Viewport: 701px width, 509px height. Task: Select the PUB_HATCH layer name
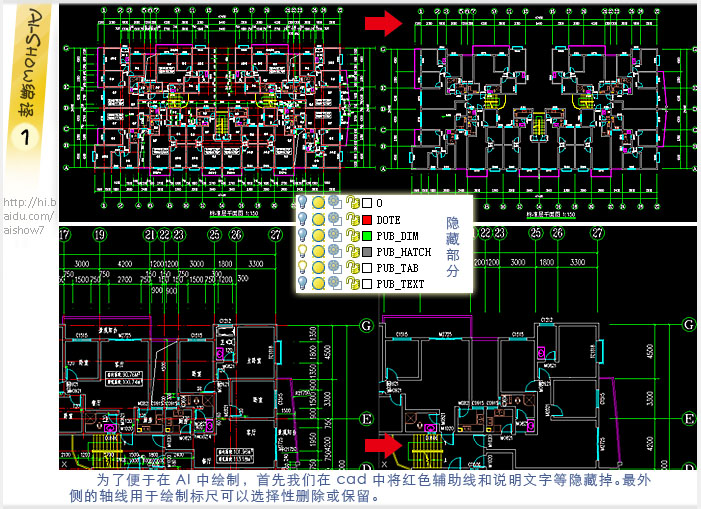coord(404,252)
